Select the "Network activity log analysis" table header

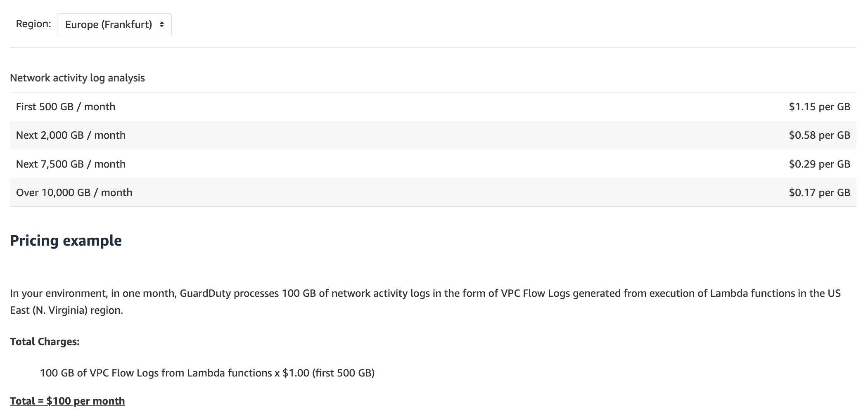(77, 78)
